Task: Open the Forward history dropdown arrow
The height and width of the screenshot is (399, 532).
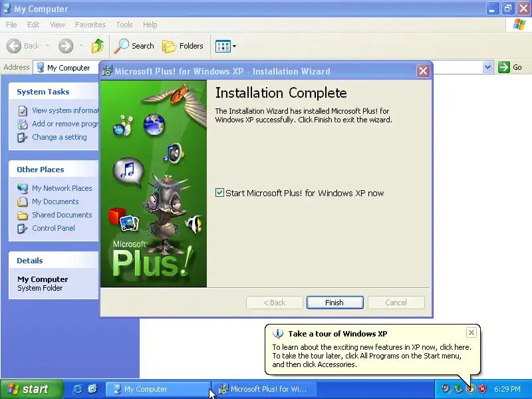Action: [x=81, y=46]
